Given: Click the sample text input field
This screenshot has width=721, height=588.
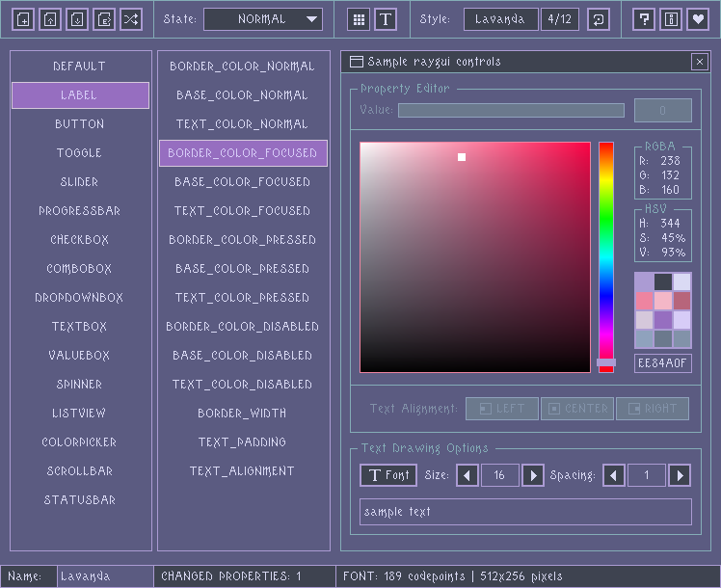Looking at the screenshot, I should click(525, 512).
